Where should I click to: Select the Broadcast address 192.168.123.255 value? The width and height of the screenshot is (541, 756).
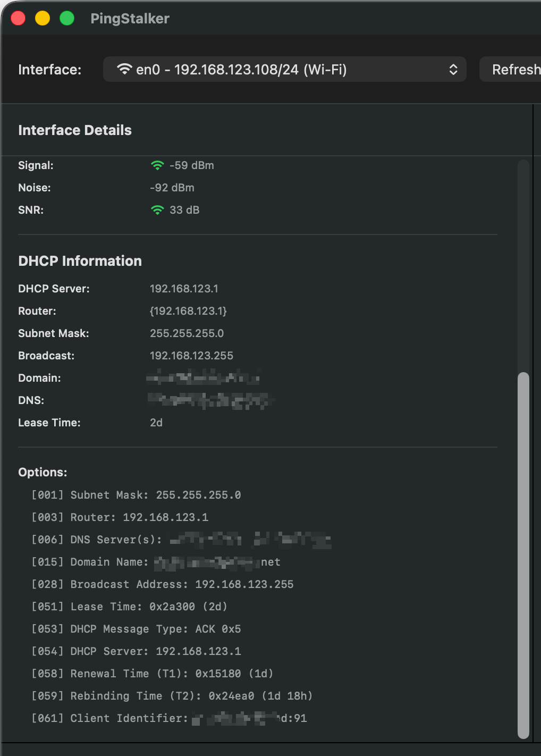pyautogui.click(x=191, y=356)
